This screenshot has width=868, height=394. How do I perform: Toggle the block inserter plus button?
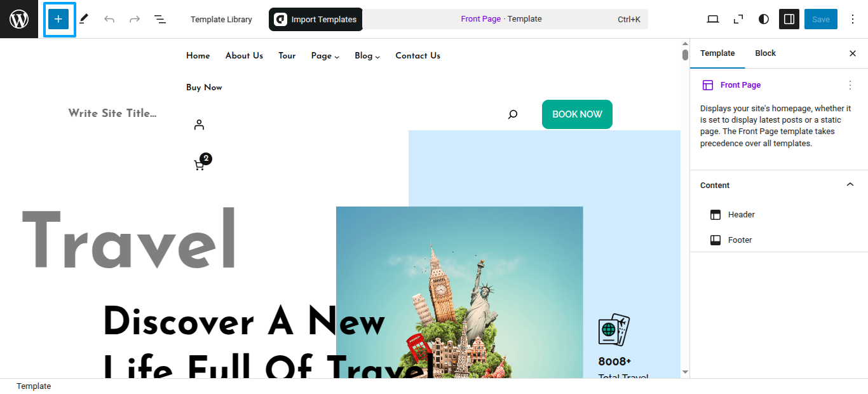tap(58, 19)
